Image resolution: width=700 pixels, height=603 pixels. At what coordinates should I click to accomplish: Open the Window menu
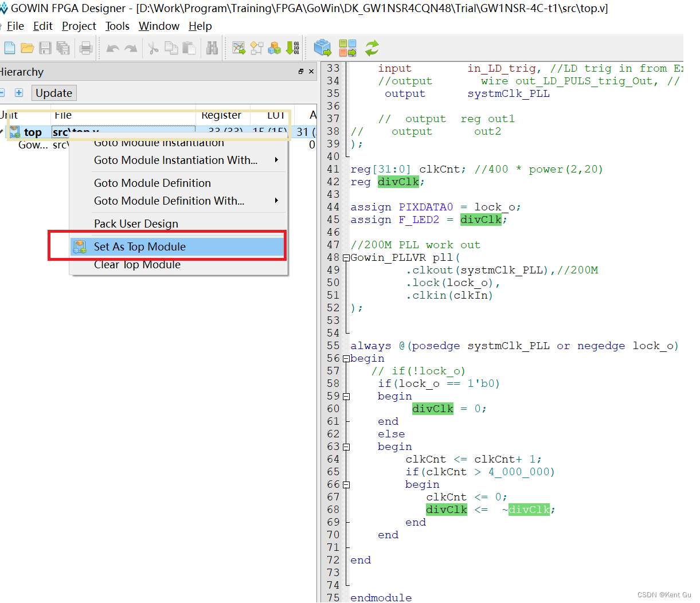159,26
